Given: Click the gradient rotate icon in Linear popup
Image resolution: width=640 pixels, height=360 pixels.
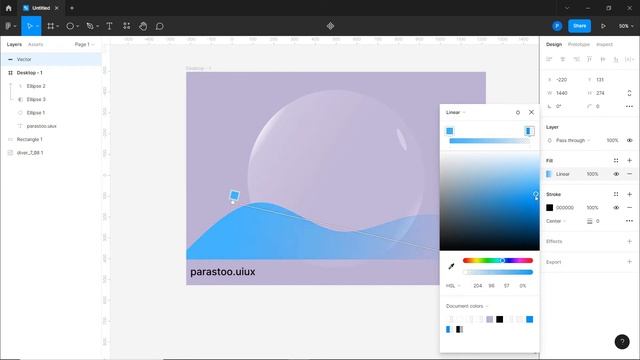Looking at the screenshot, I should [518, 112].
